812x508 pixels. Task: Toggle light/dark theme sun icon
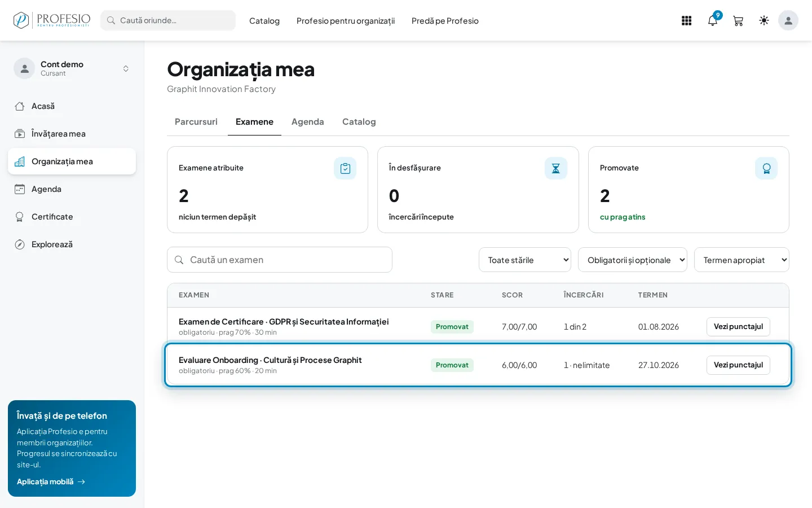click(764, 20)
